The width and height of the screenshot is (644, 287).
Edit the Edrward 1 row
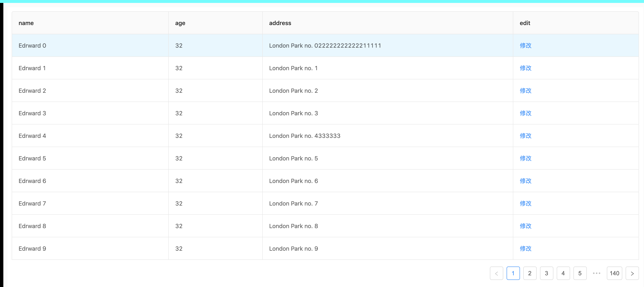(526, 68)
